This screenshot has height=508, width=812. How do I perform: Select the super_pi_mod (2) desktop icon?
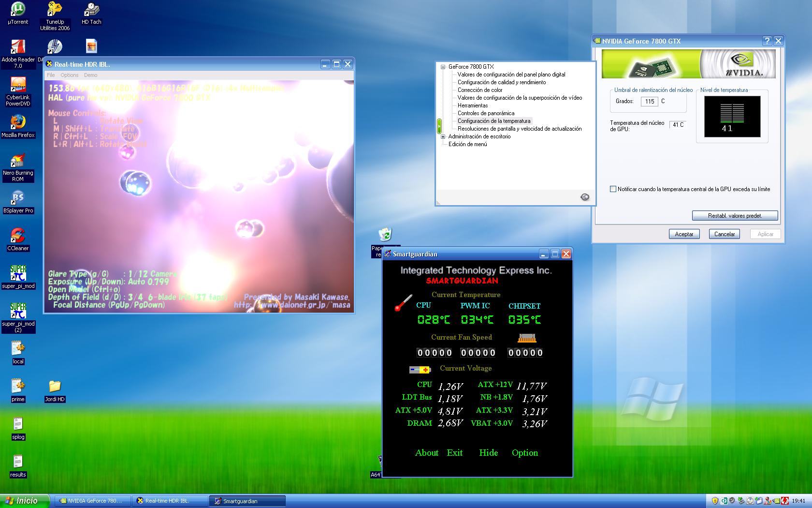coord(18,318)
